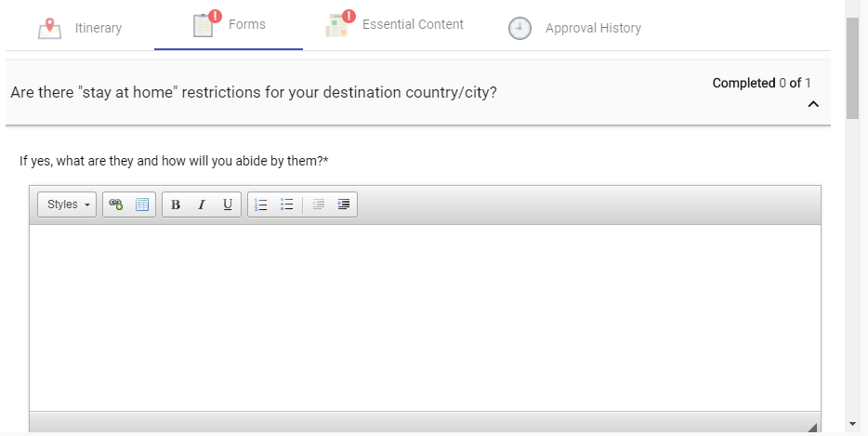Click the increase indent icon

344,205
